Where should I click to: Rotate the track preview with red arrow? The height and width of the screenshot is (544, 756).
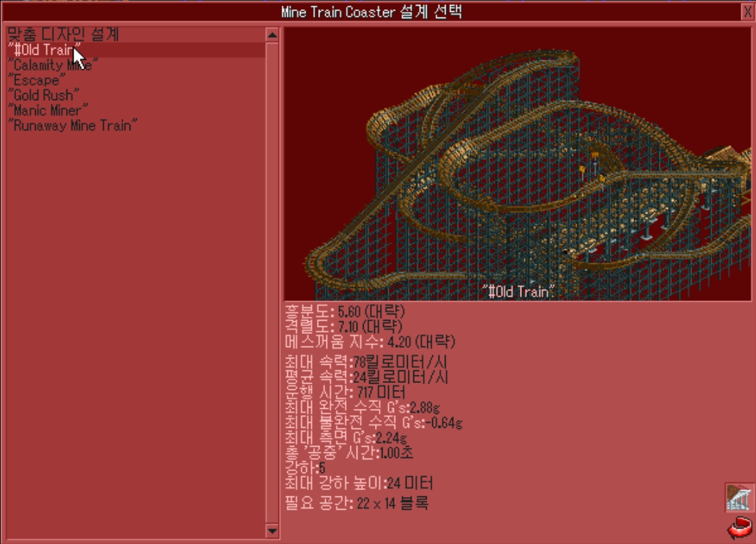[x=740, y=528]
